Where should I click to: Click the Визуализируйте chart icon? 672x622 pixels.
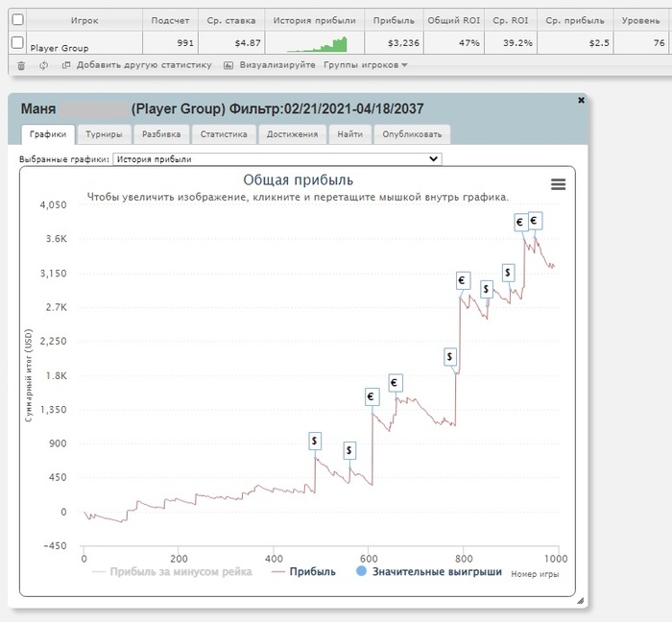click(228, 65)
